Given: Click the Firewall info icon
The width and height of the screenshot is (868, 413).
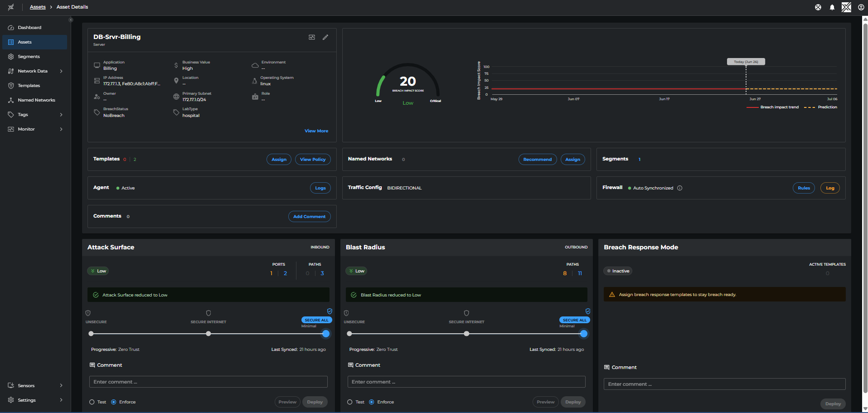Looking at the screenshot, I should [x=680, y=188].
